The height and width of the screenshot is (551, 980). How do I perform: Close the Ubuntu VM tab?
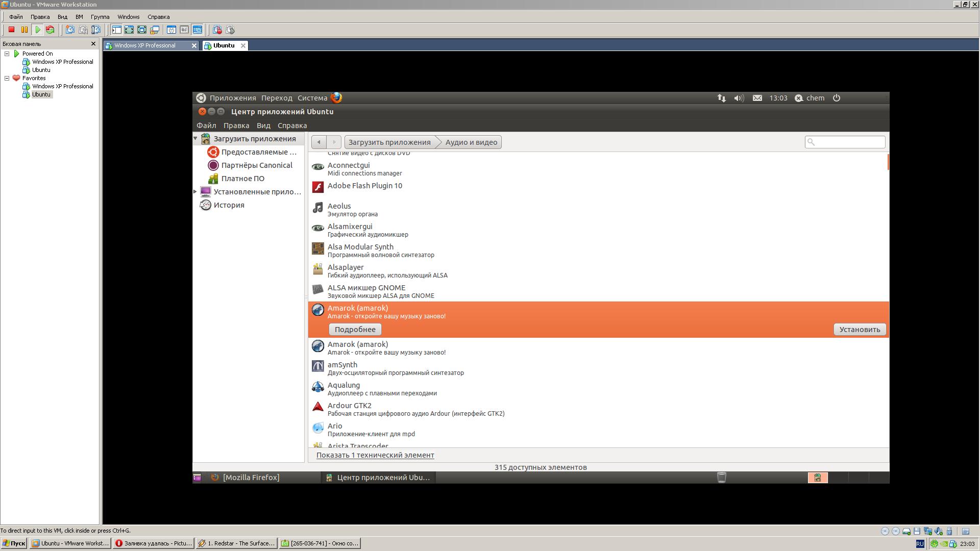click(243, 45)
